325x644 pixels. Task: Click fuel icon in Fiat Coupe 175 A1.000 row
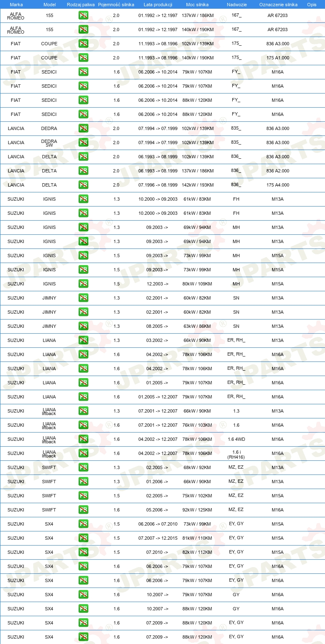click(x=83, y=58)
